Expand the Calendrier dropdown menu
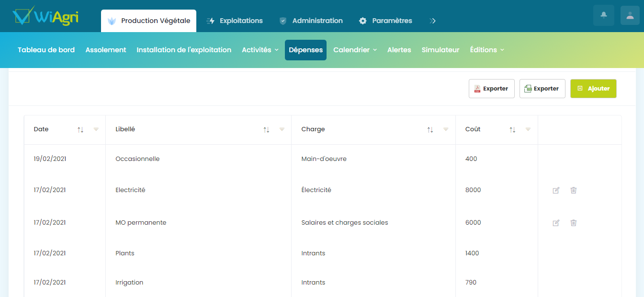Screen dimensions: 644x297 (x=355, y=50)
